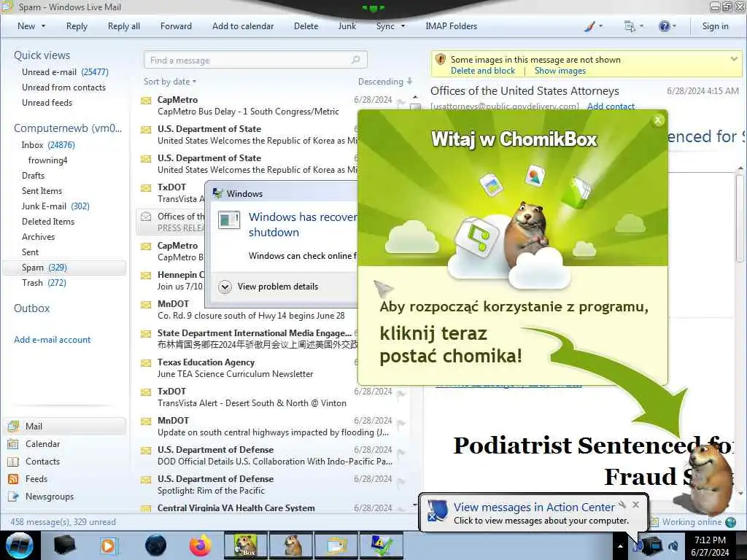Click Sign in button
This screenshot has height=560, width=747.
(715, 26)
